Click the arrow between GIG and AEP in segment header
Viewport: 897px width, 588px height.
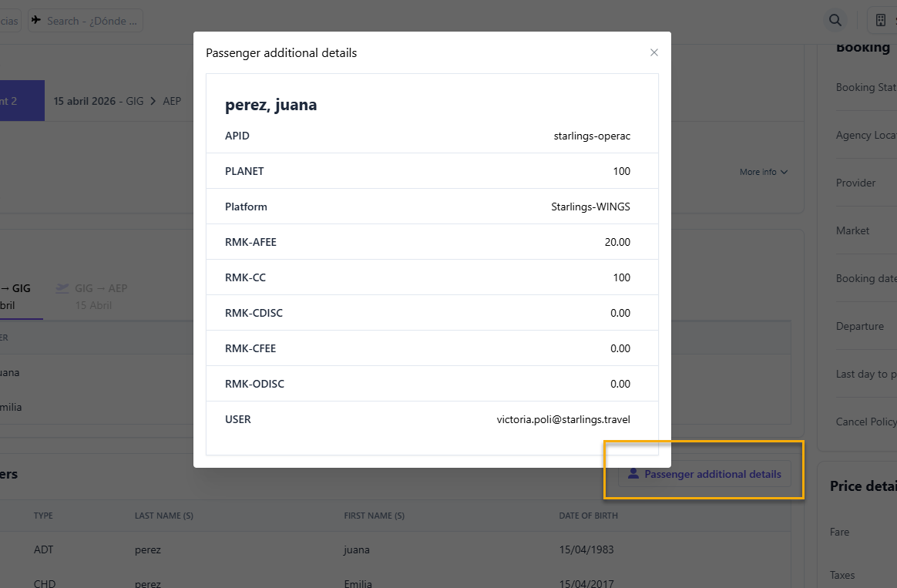click(153, 101)
